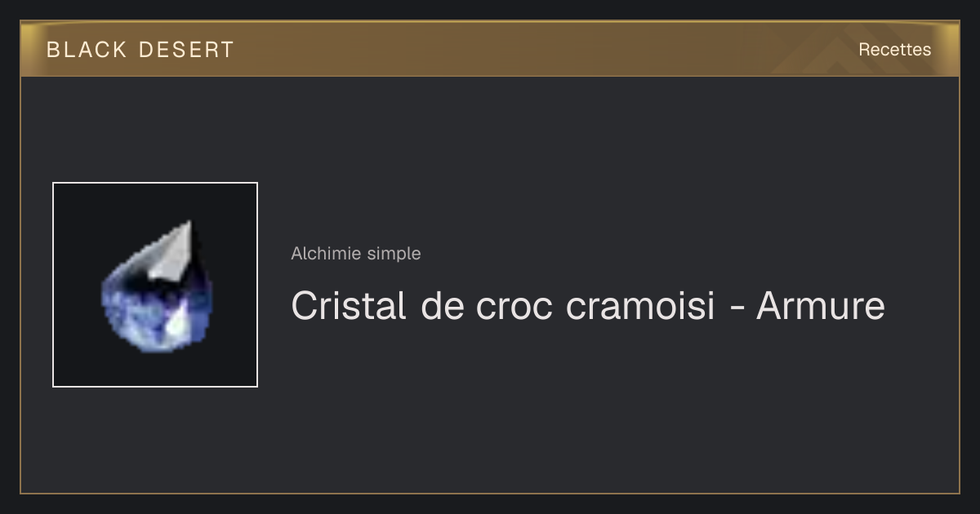Select the word cramoisi in the title
Screen dimensions: 980x514
pyautogui.click(x=640, y=306)
